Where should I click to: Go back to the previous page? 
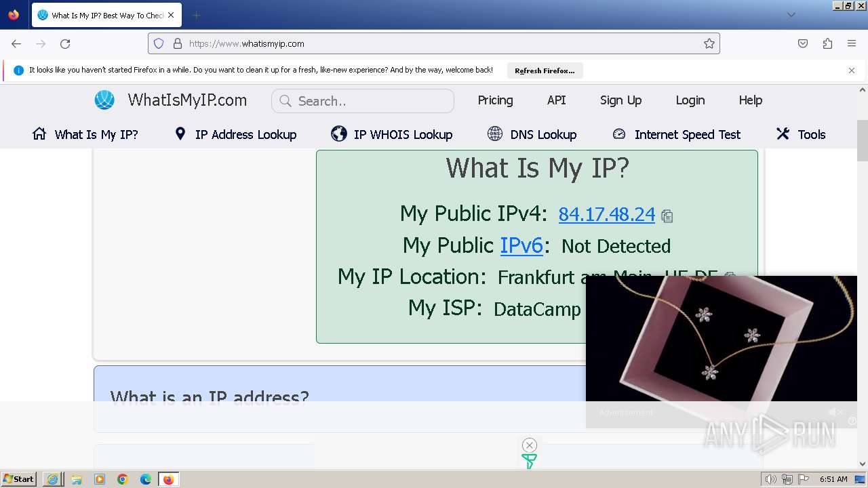point(16,43)
